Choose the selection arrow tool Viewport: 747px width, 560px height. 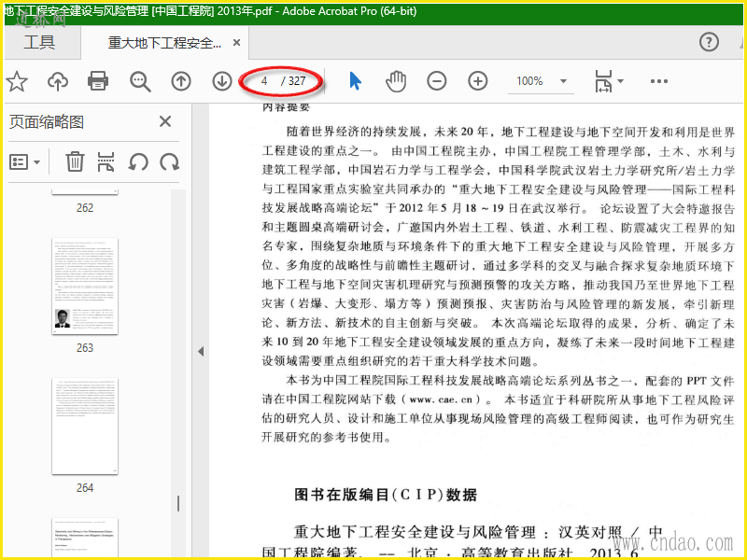point(355,81)
